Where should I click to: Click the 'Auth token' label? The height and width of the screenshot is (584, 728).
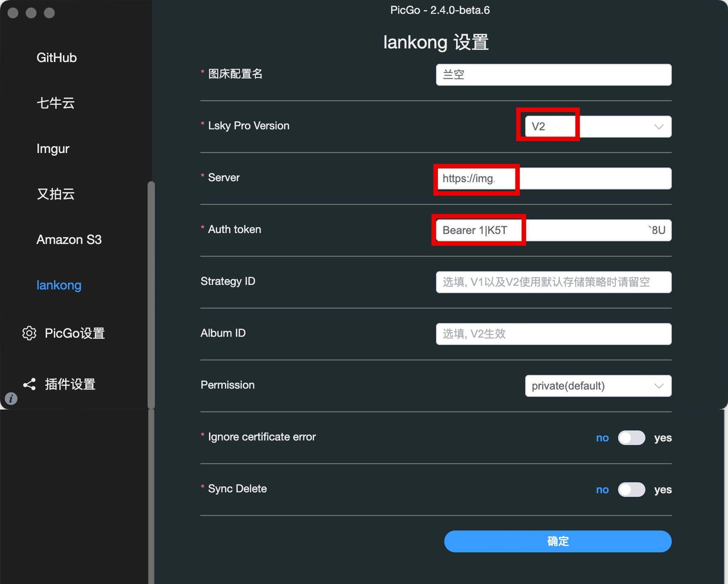click(234, 229)
